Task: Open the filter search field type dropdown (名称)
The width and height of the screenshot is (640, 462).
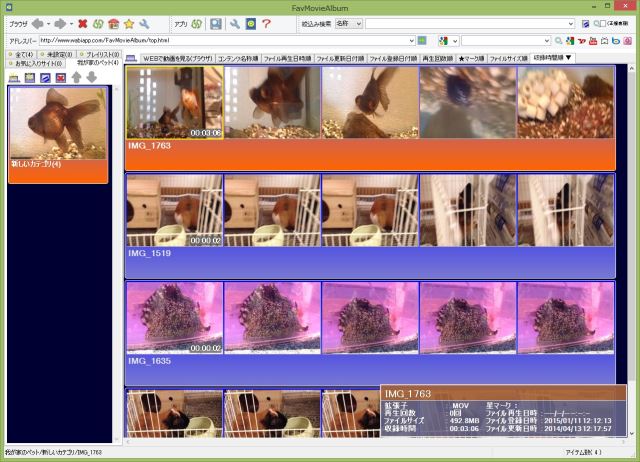Action: tap(349, 24)
